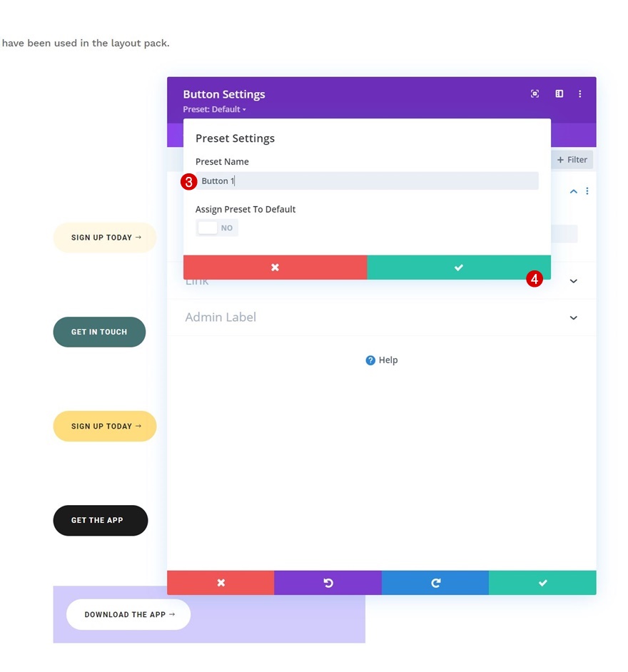Click the expand modal fullscreen icon
The height and width of the screenshot is (672, 628).
coord(535,93)
